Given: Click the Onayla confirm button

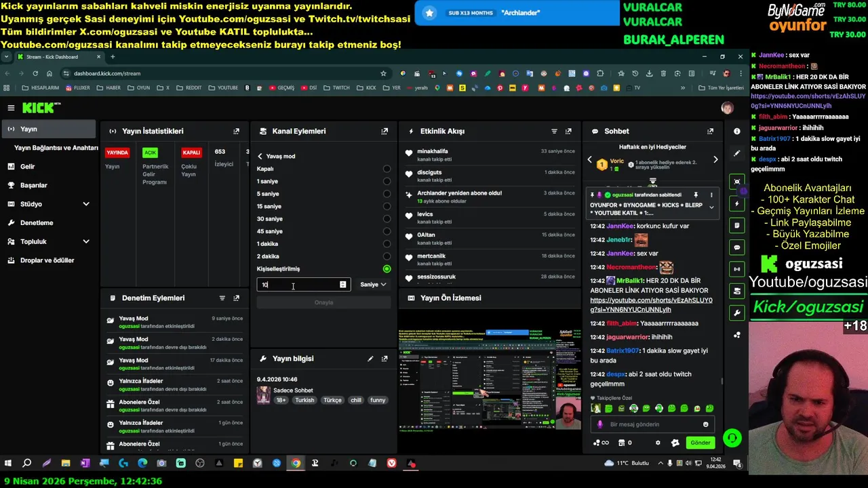Looking at the screenshot, I should coord(324,302).
